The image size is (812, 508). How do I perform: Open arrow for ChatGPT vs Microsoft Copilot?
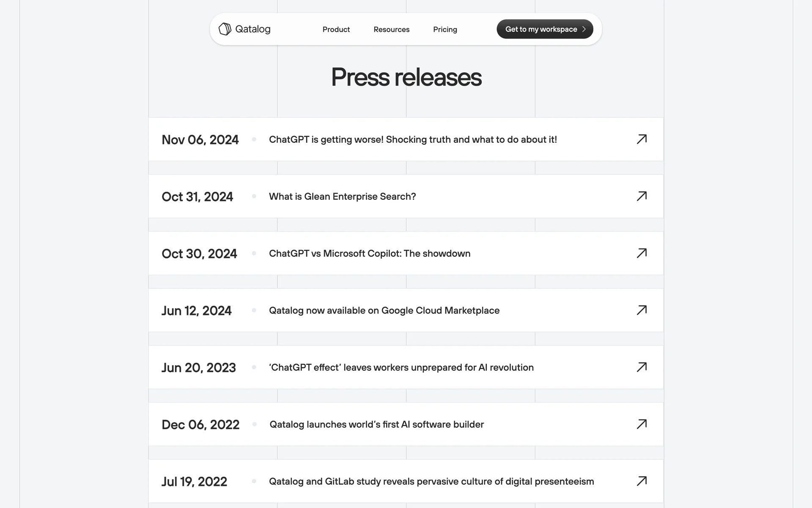(642, 253)
